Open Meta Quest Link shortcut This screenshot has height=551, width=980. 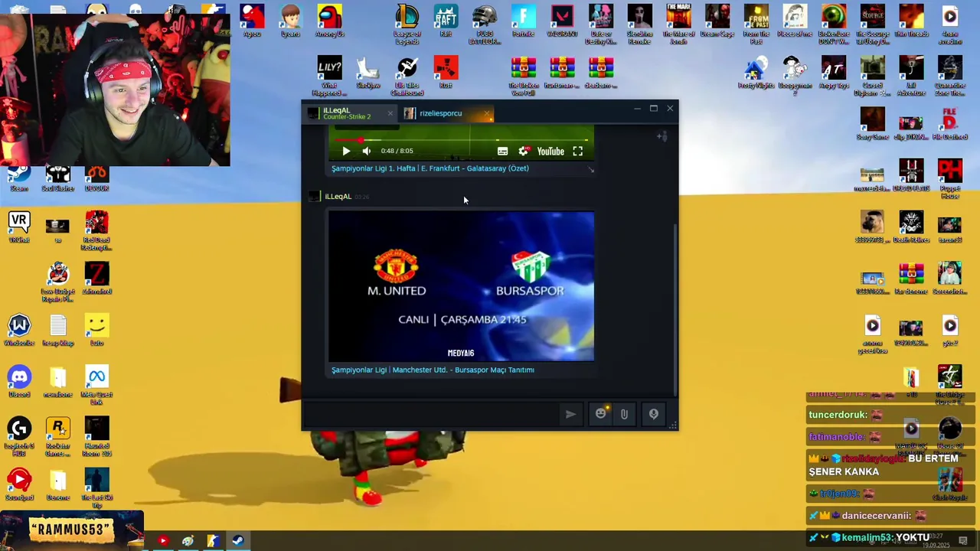point(96,385)
